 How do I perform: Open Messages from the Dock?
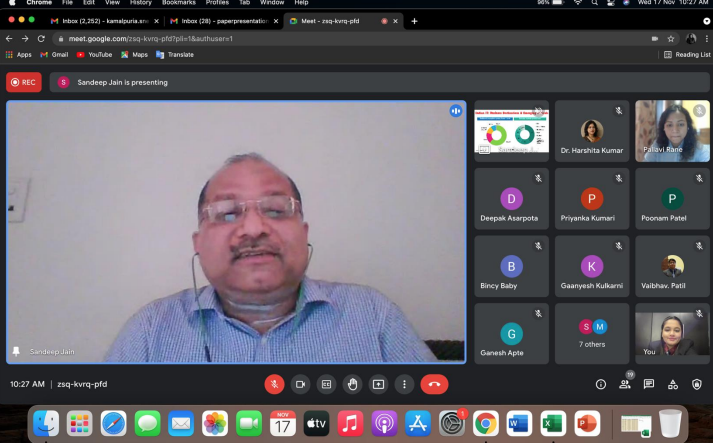coord(147,423)
